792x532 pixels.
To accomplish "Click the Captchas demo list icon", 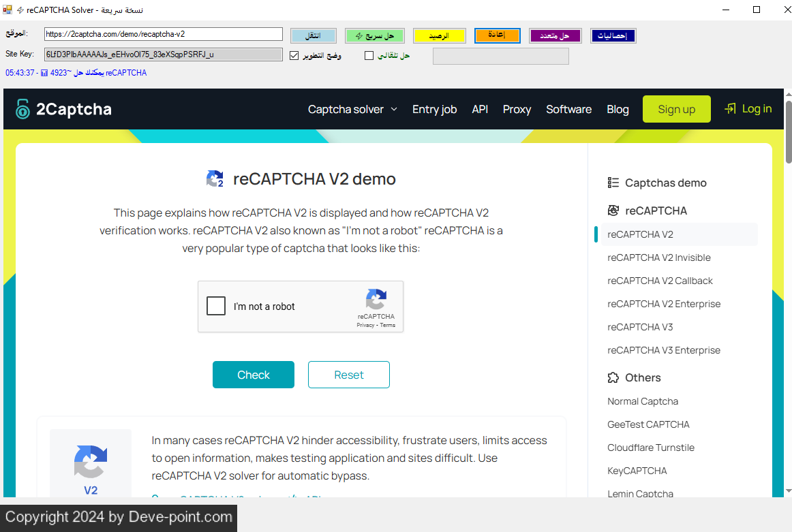I will click(613, 183).
